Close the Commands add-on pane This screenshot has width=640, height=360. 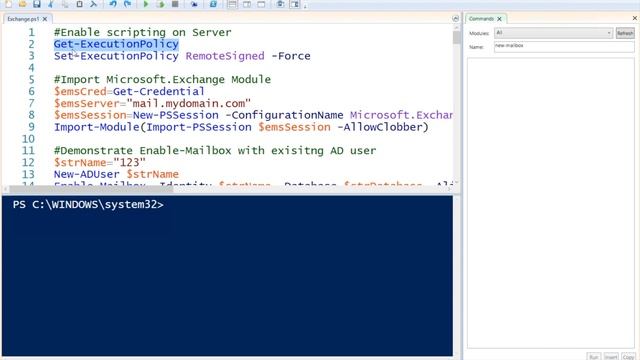635,18
